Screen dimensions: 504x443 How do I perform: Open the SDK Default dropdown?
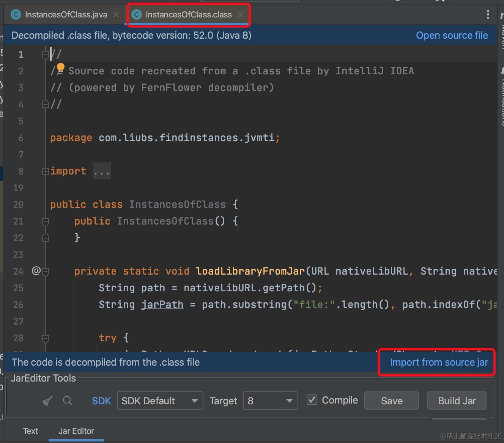pyautogui.click(x=160, y=401)
